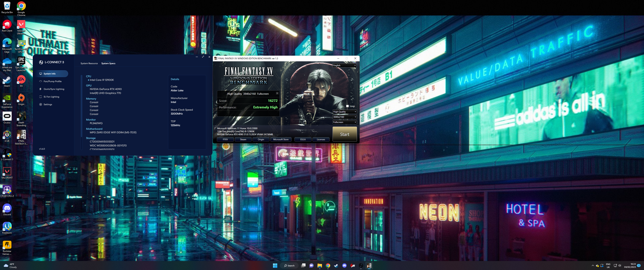644x270 pixels.
Task: Click the WDC WDS500G2B0B-00YS70 storage entry
Action: [x=108, y=145]
